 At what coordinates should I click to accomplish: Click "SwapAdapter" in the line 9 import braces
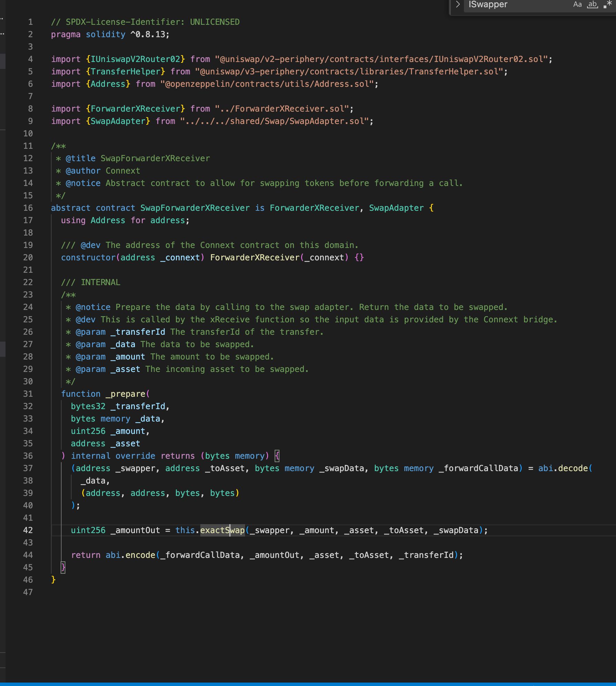click(x=118, y=121)
